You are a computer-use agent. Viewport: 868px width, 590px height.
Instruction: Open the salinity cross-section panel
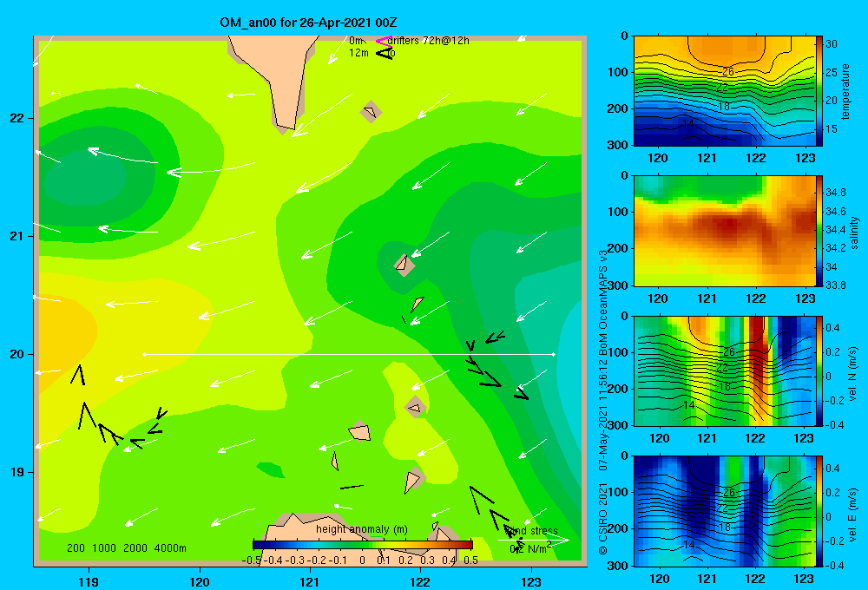coord(724,231)
